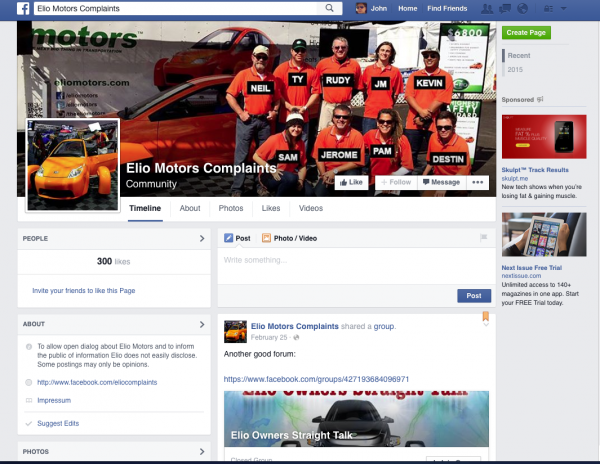Open the facebook.com/groups link in the post

(316, 379)
